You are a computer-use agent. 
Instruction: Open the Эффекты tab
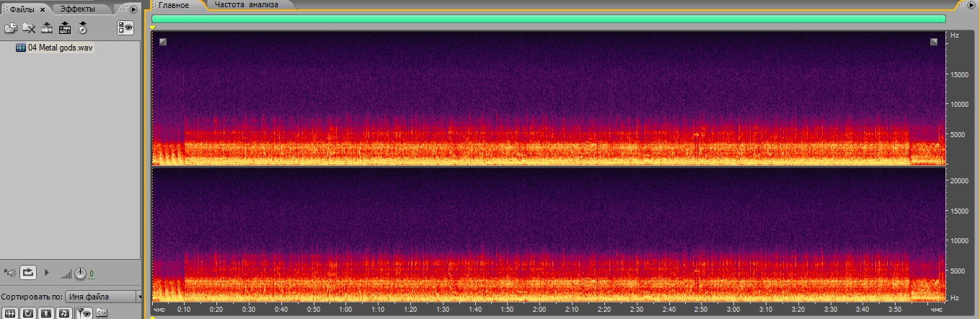(78, 9)
